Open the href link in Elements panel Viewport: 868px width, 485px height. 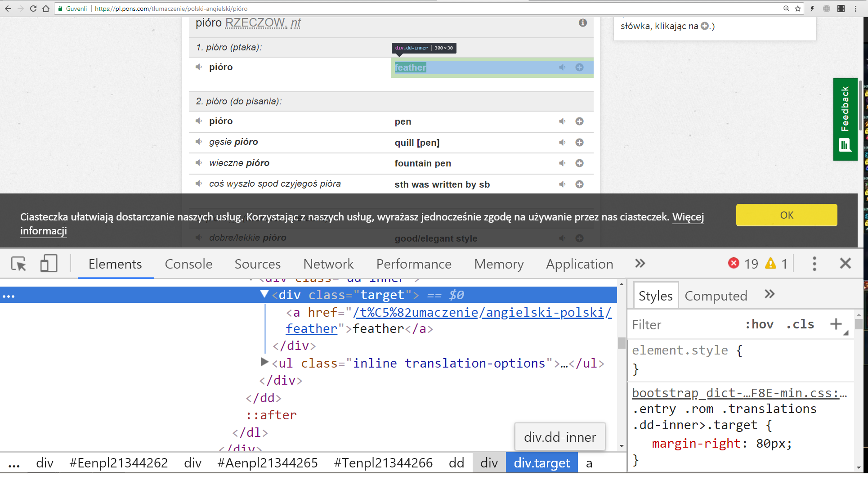click(x=482, y=312)
